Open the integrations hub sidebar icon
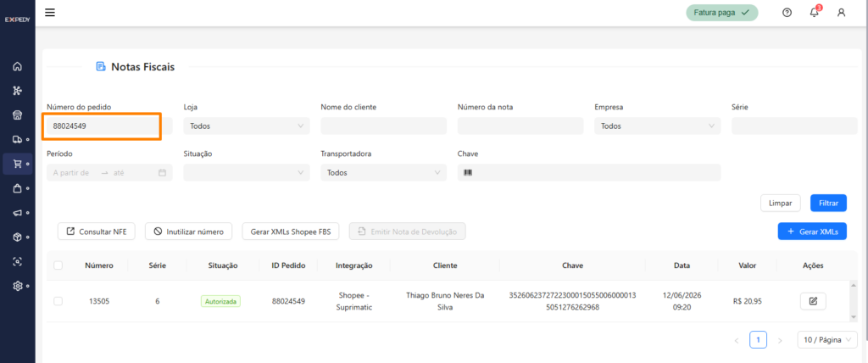 17,91
